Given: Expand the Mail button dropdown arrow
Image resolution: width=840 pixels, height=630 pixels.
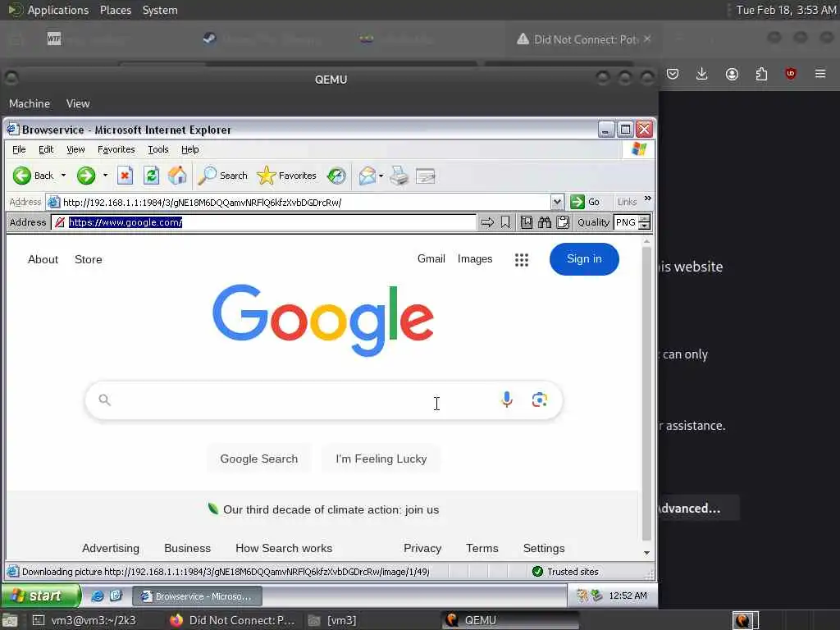Looking at the screenshot, I should (x=381, y=176).
